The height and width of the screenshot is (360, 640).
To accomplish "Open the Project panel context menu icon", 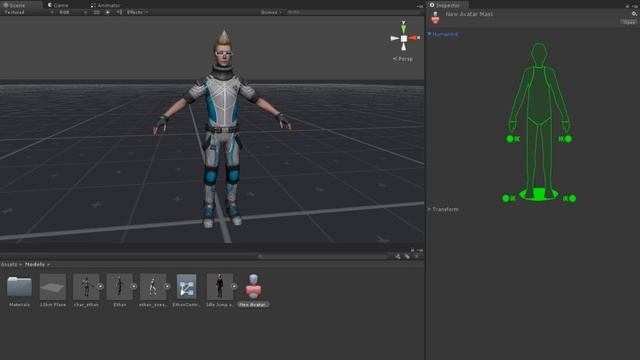I will [x=420, y=250].
